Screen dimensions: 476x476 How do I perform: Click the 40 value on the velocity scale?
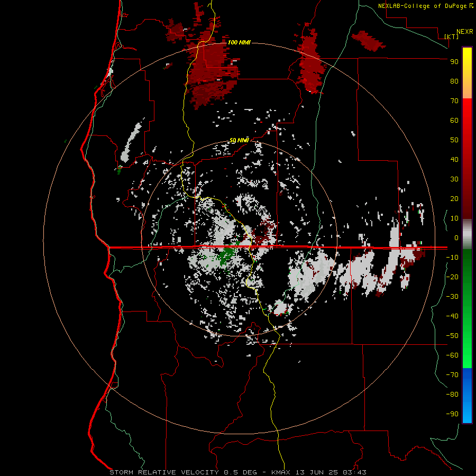point(454,160)
